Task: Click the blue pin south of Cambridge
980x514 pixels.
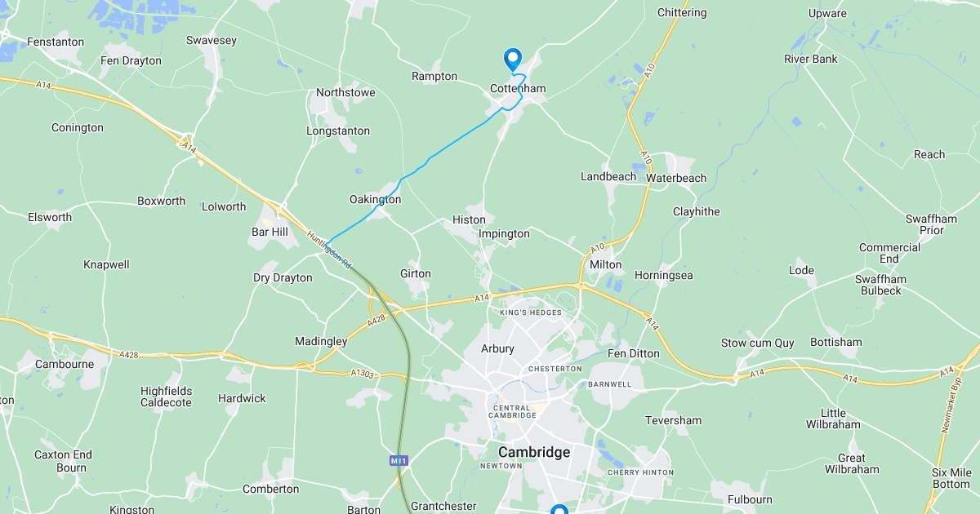Action: [x=559, y=509]
